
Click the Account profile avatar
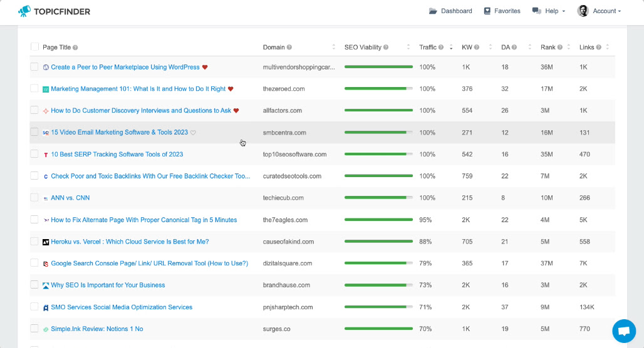pos(583,11)
